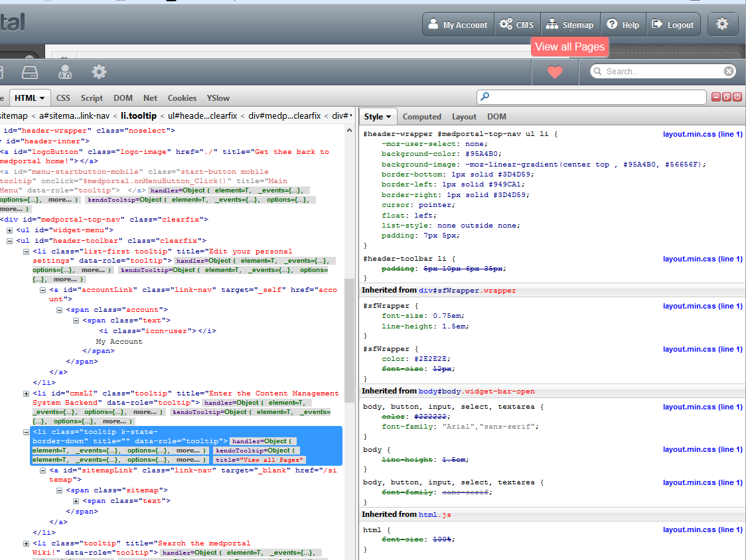746x560 pixels.
Task: Clear the portal search box
Action: [x=729, y=71]
